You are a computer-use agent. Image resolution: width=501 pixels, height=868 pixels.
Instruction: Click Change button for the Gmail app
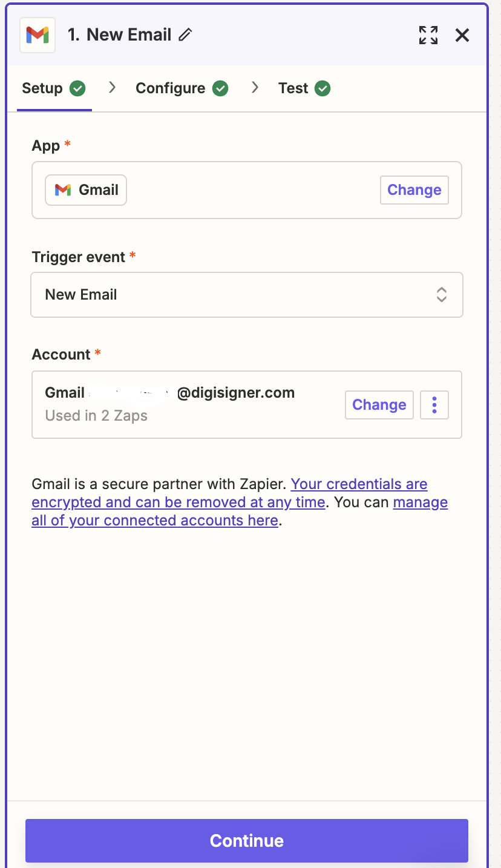tap(414, 190)
